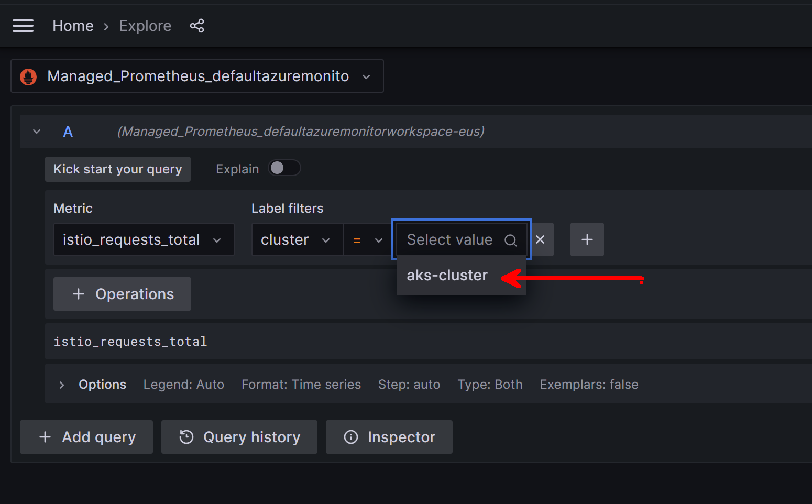
Task: Toggle the Explain switch
Action: 284,168
